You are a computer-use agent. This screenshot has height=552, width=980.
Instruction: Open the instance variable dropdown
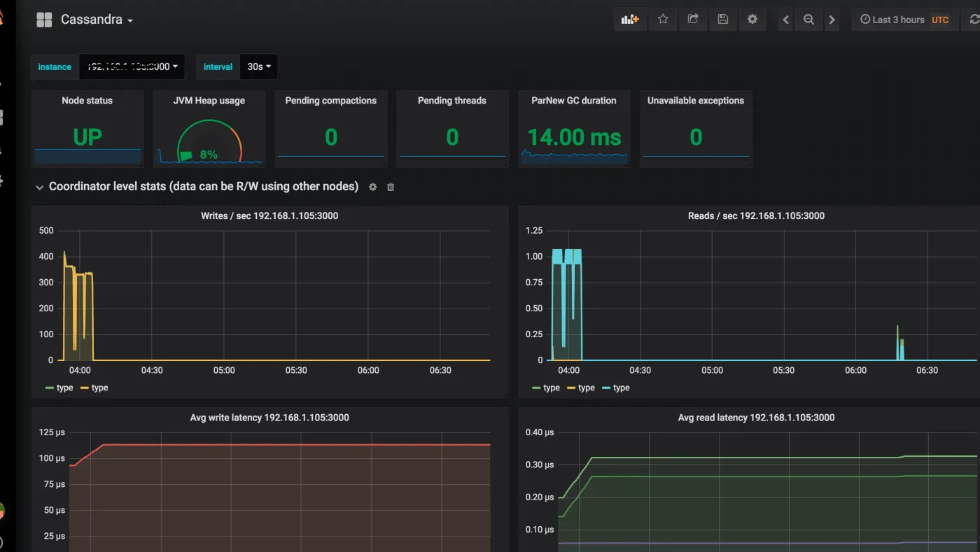pos(132,66)
